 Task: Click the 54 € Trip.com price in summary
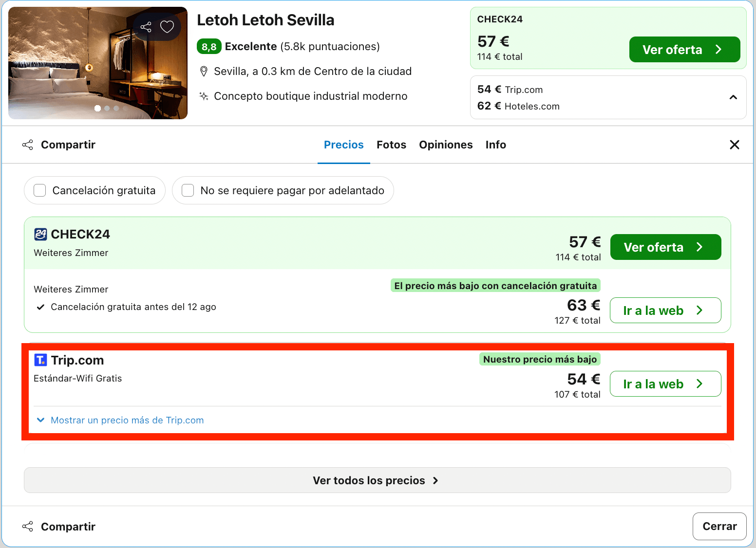tap(510, 90)
